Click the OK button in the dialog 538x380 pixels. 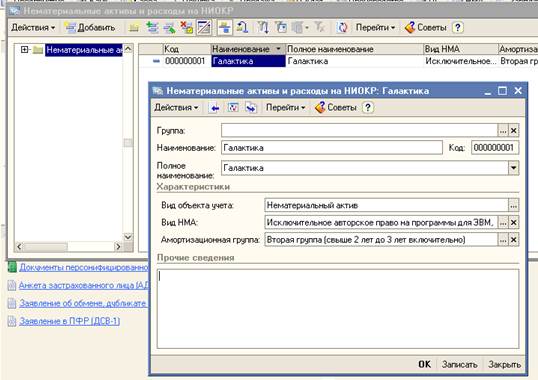[424, 364]
